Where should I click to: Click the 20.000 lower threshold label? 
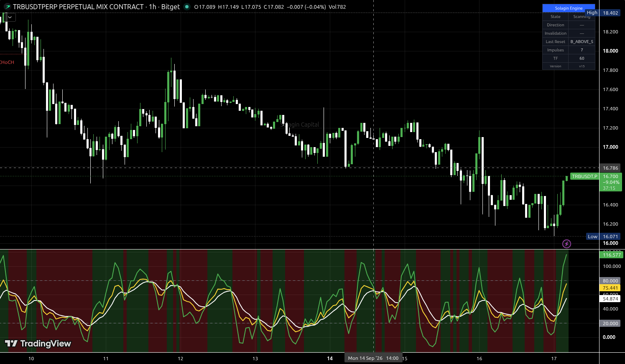pos(610,323)
